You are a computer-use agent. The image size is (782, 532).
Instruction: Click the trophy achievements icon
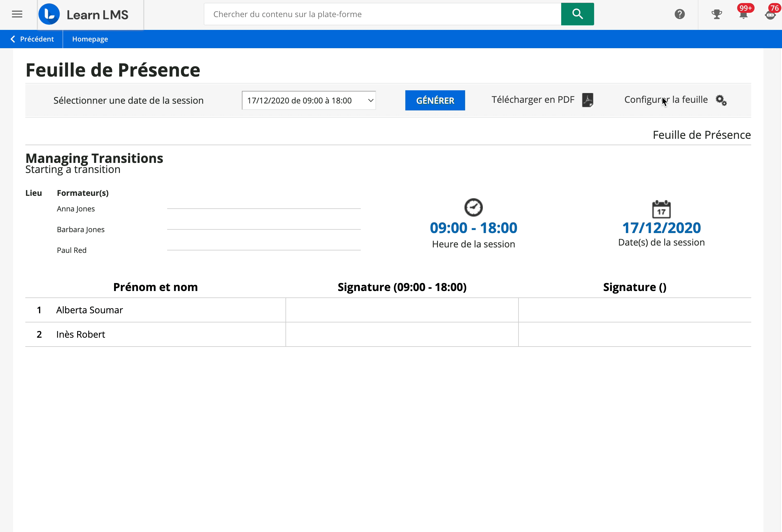[x=717, y=14]
